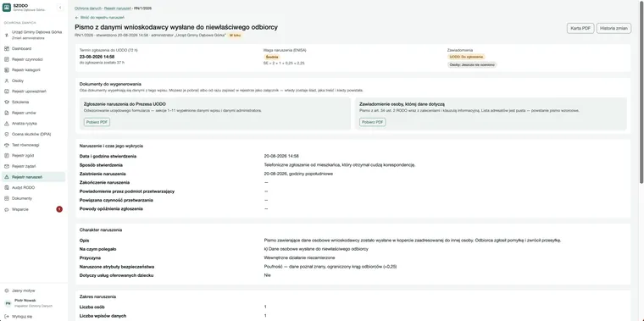Click the SZODO logo icon

click(7, 8)
